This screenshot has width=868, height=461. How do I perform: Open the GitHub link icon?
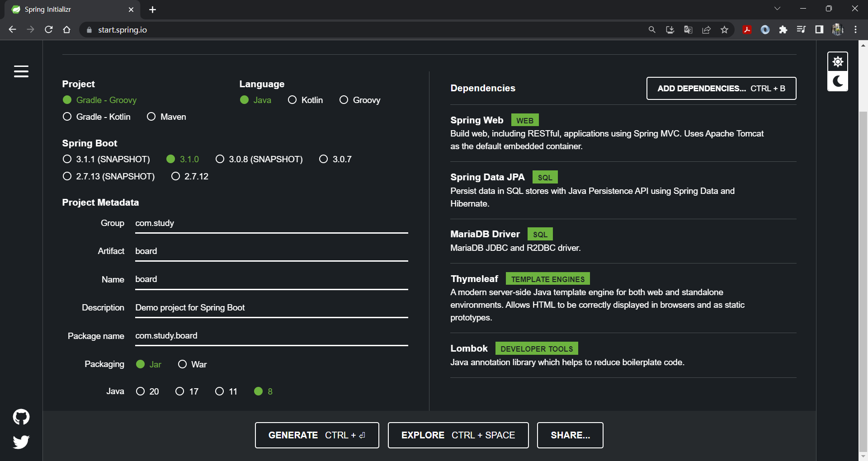[21, 417]
